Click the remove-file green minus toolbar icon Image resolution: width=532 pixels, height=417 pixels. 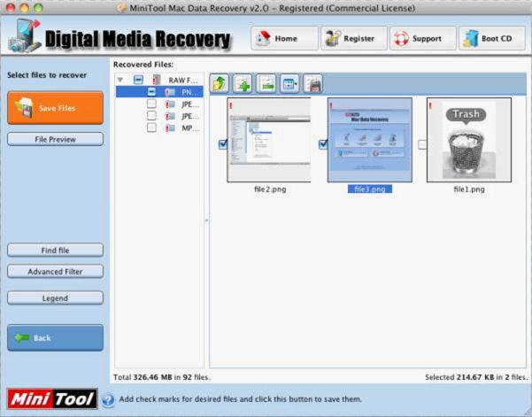(266, 84)
